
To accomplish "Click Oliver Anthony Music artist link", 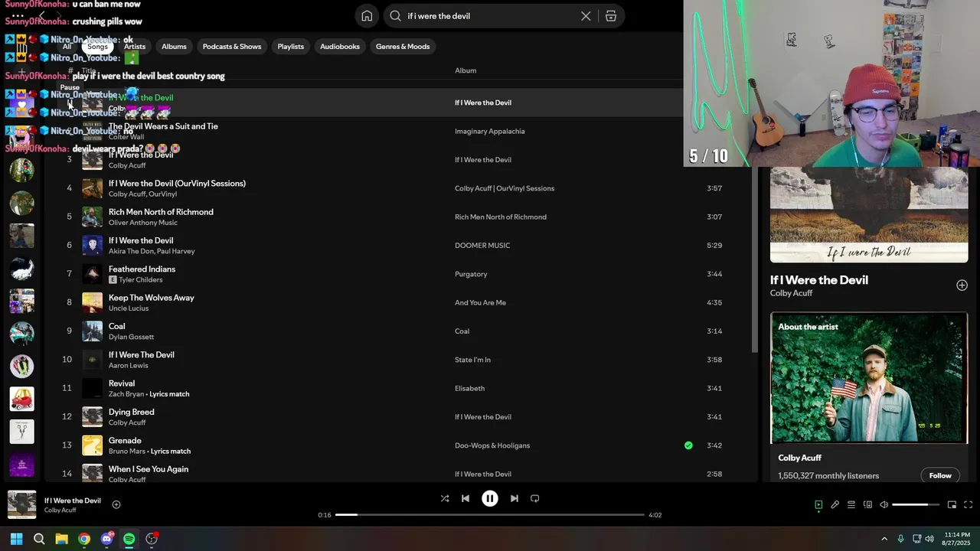I will tap(142, 223).
